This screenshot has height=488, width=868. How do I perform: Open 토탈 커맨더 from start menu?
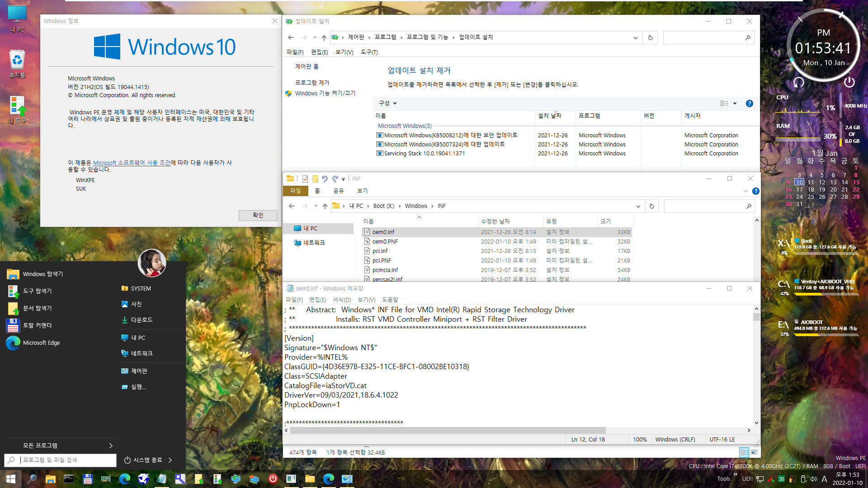pos(37,326)
